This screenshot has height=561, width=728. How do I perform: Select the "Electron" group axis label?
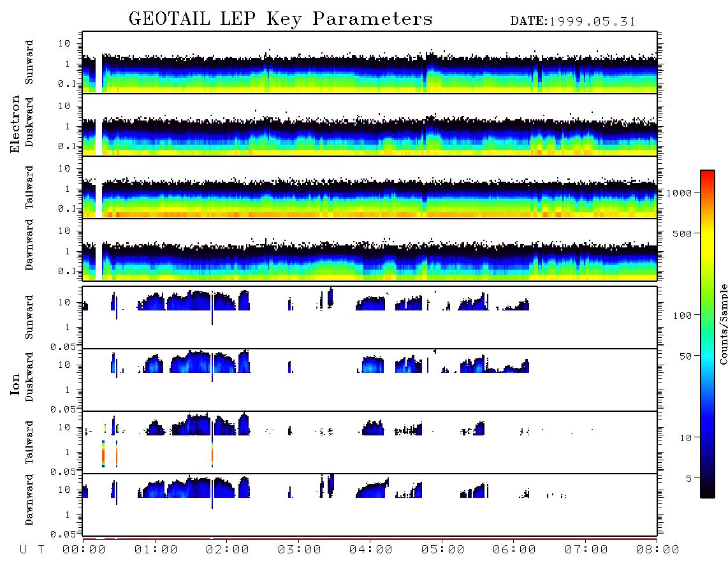coord(15,124)
